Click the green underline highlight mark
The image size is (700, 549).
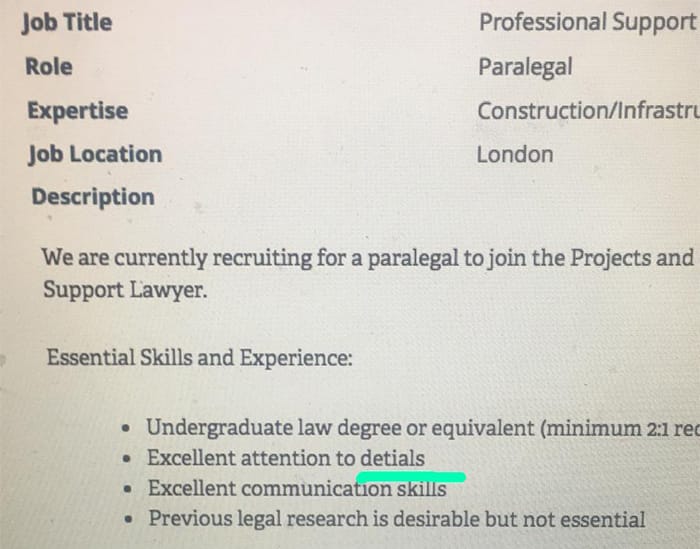tap(411, 477)
